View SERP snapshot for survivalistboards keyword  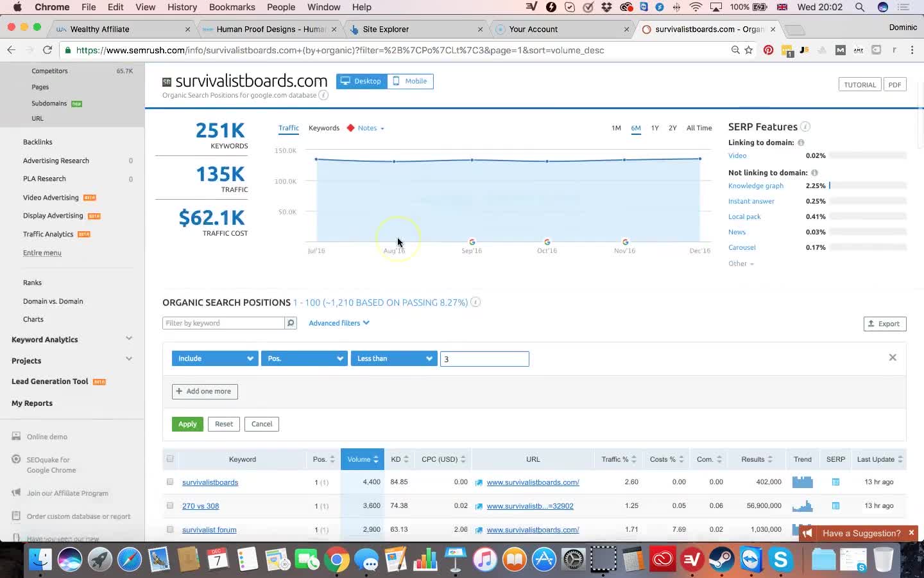click(835, 482)
